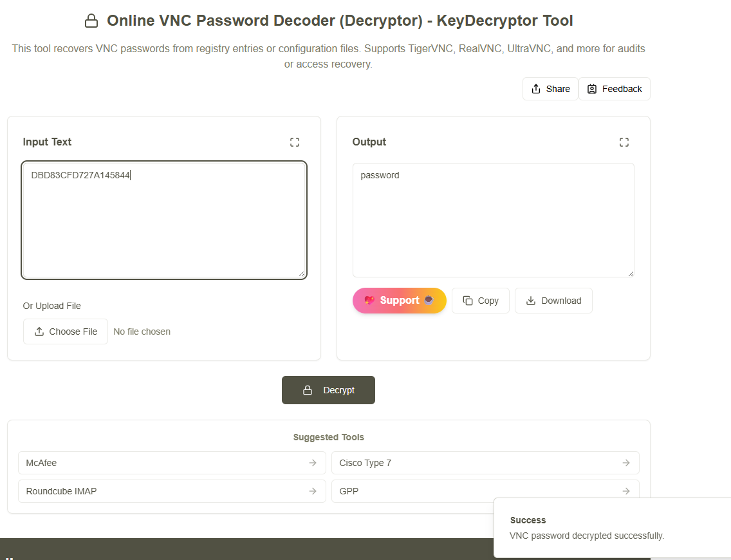Expand the Output panel to fullscreen
The width and height of the screenshot is (731, 560).
tap(624, 142)
